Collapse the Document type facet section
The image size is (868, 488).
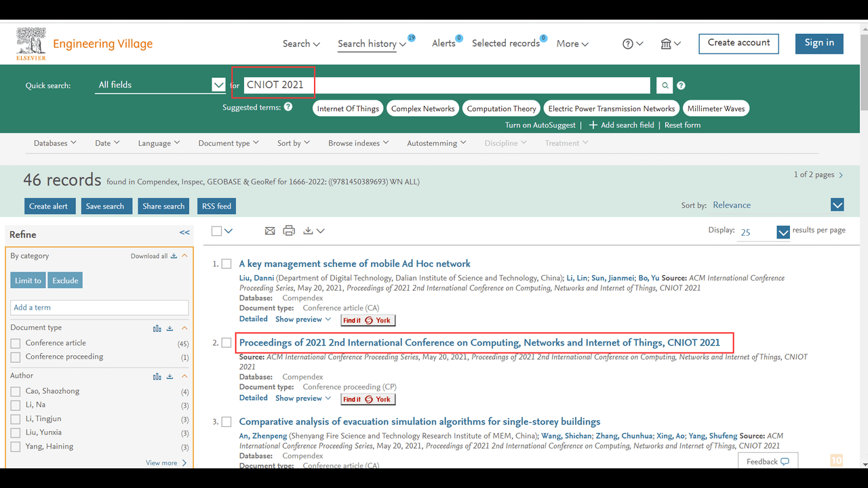point(184,328)
